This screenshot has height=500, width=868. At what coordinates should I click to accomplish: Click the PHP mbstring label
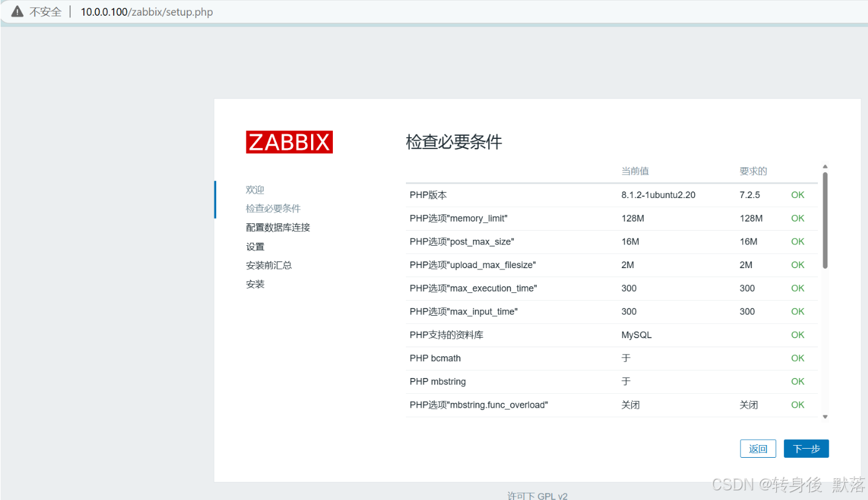point(437,382)
